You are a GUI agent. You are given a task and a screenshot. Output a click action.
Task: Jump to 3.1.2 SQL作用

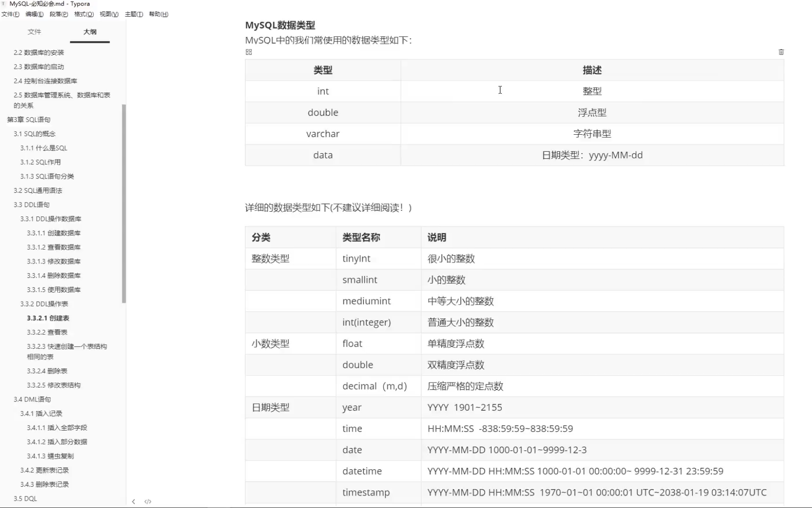pos(41,162)
